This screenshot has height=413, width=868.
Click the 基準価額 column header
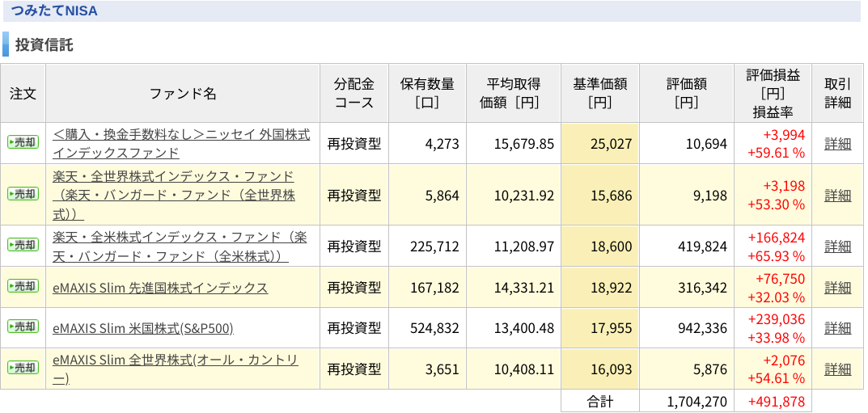(x=600, y=93)
